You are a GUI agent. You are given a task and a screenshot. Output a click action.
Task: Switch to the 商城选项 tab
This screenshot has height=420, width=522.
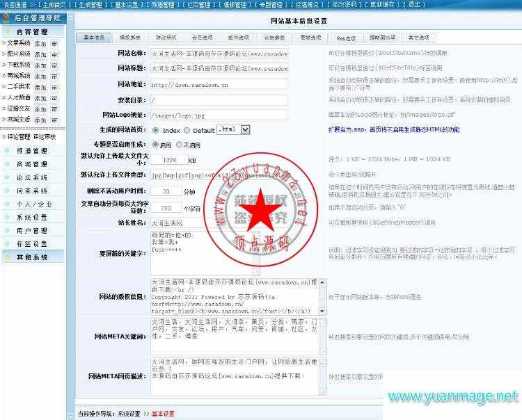pyautogui.click(x=310, y=38)
